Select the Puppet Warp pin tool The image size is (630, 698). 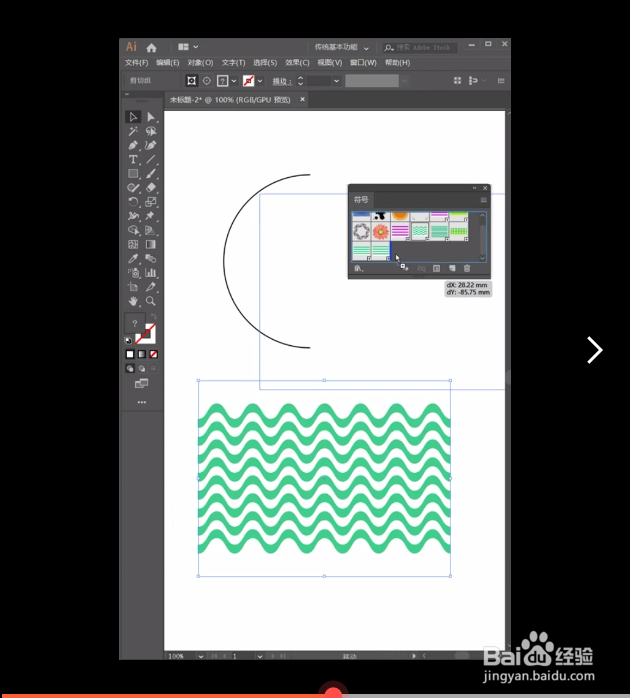click(151, 216)
